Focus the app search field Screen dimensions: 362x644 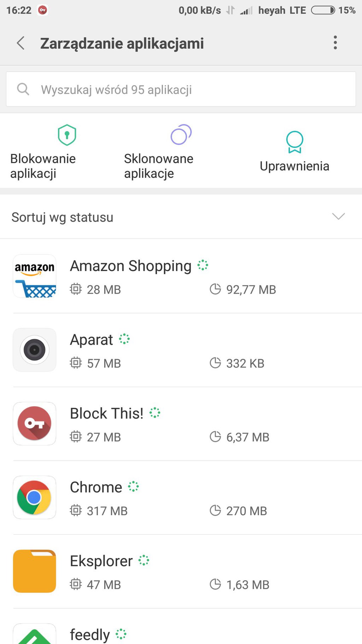coord(191,90)
